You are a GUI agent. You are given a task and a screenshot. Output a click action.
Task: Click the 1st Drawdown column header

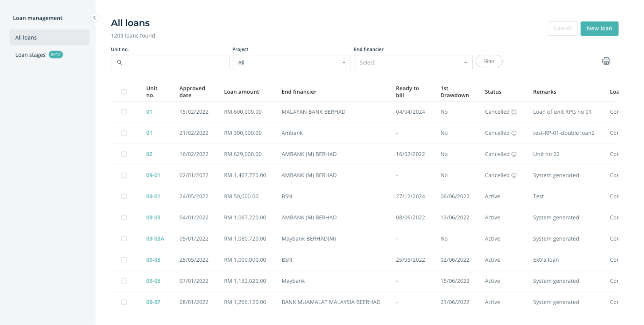(454, 92)
